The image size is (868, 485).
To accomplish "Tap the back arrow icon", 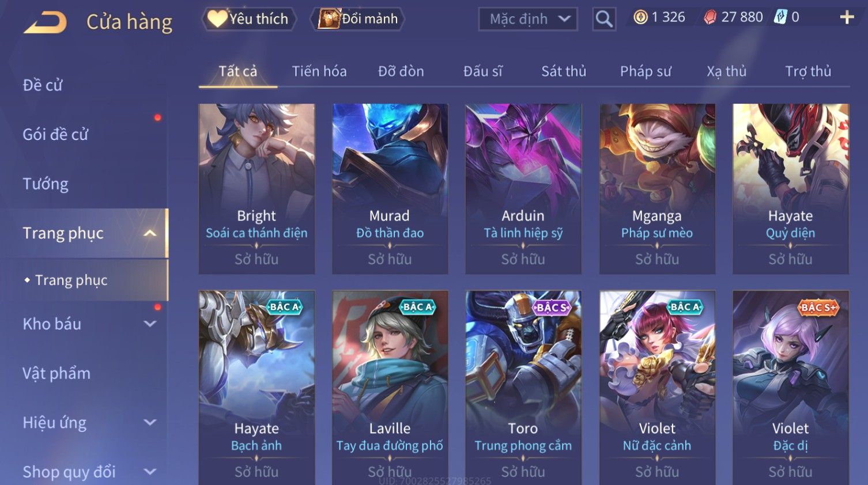I will coord(45,23).
